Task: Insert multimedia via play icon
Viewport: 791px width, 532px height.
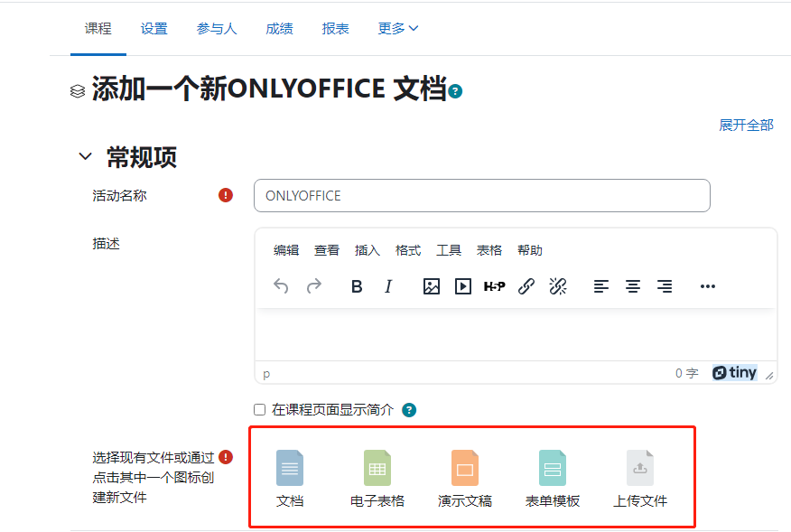Action: click(463, 286)
